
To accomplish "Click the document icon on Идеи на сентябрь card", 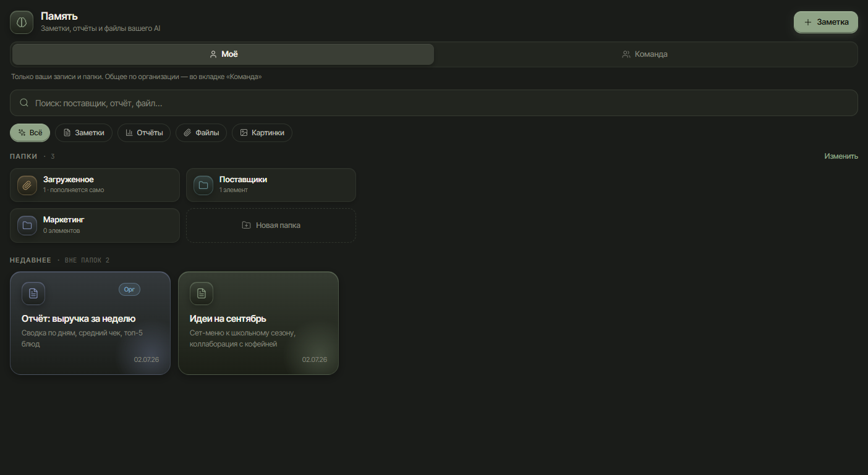I will (x=202, y=293).
